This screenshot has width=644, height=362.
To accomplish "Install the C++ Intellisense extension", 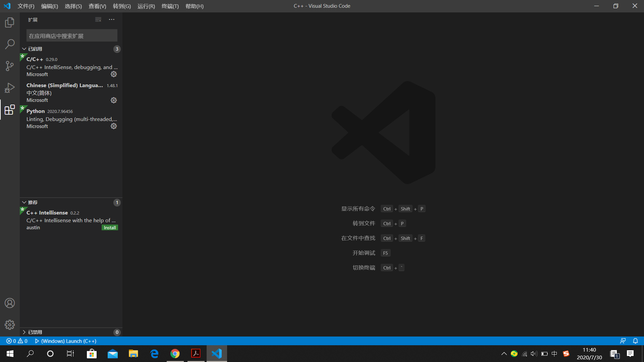I will pos(110,228).
